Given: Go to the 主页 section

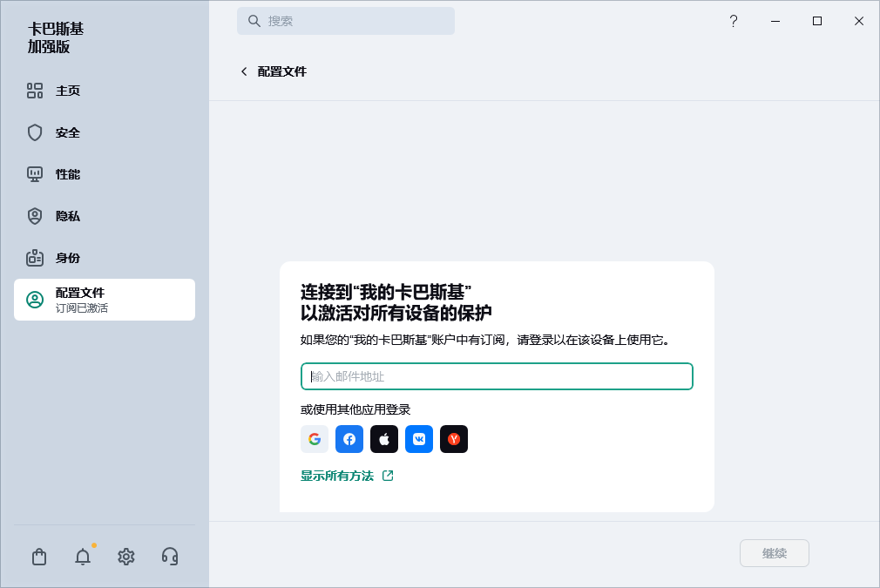Looking at the screenshot, I should 68,91.
